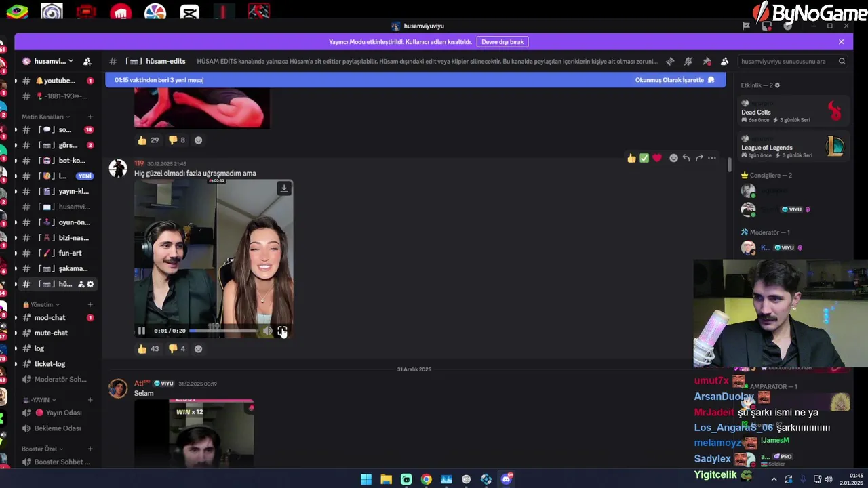Open mute-chat channel

(58, 333)
